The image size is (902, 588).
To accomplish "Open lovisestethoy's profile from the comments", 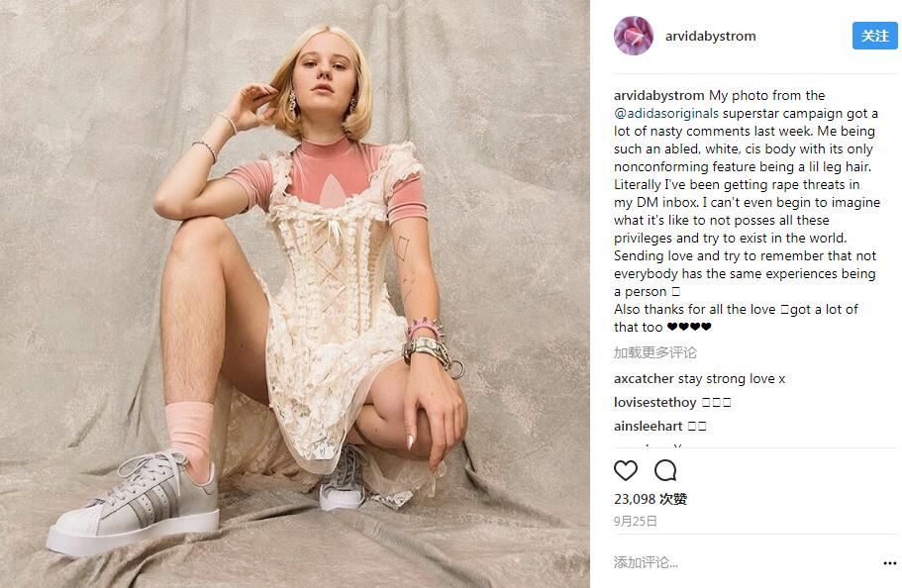I will click(x=654, y=403).
